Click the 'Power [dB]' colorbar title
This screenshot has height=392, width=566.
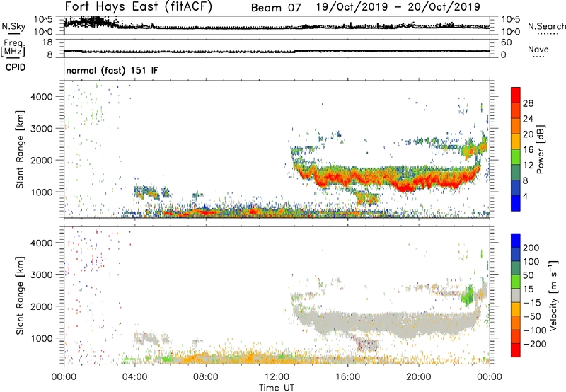pyautogui.click(x=540, y=149)
